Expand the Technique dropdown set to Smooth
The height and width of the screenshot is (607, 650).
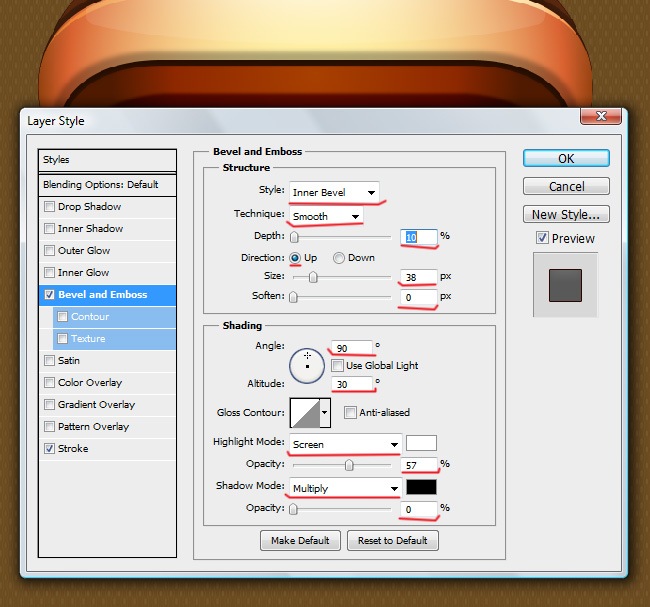tap(325, 216)
